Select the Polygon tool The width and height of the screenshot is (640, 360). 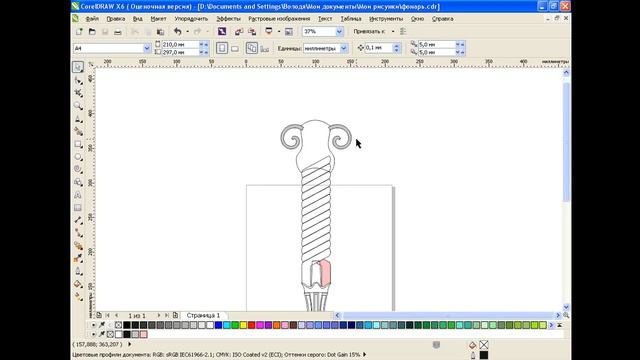tap(78, 169)
